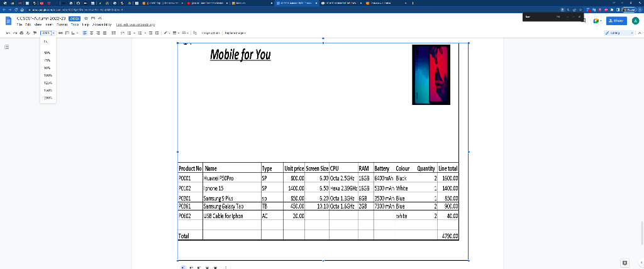Click the Redo icon in the toolbar
This screenshot has width=644, height=269.
(15, 33)
